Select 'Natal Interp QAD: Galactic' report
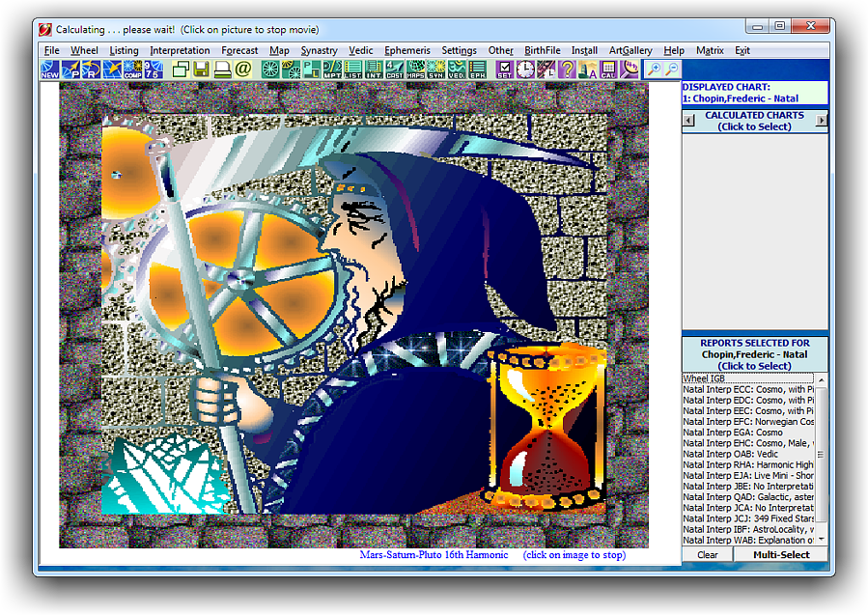 click(748, 497)
